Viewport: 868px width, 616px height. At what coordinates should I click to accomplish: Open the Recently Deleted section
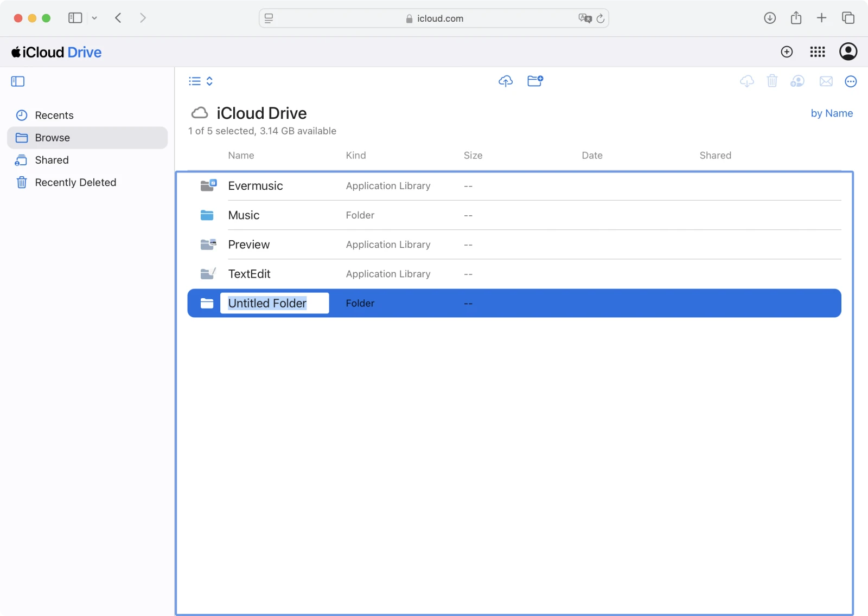click(x=75, y=182)
